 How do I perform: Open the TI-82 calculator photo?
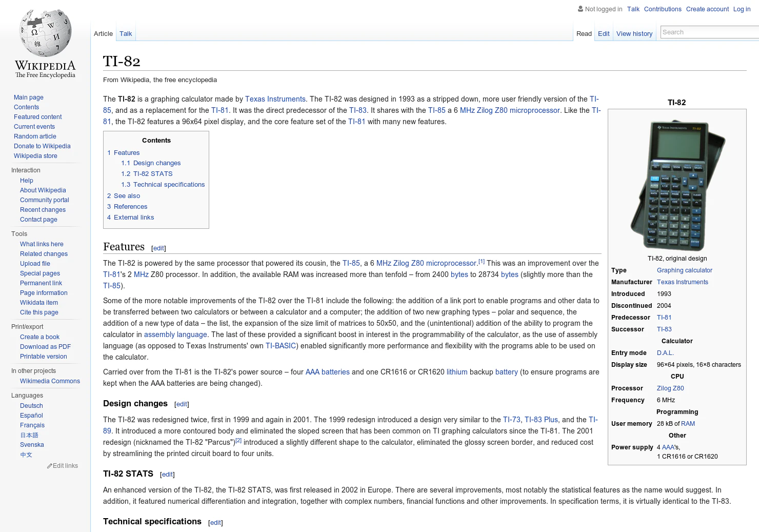677,185
